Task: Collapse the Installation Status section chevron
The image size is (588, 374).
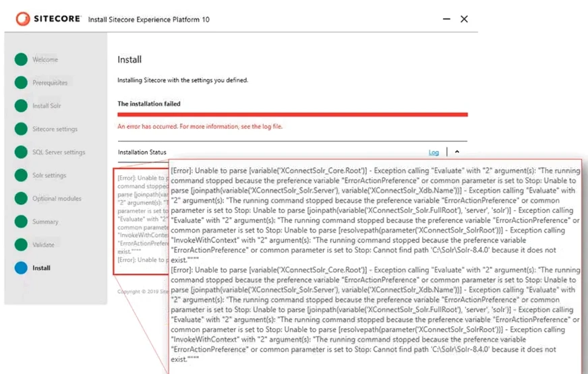Action: [x=457, y=152]
